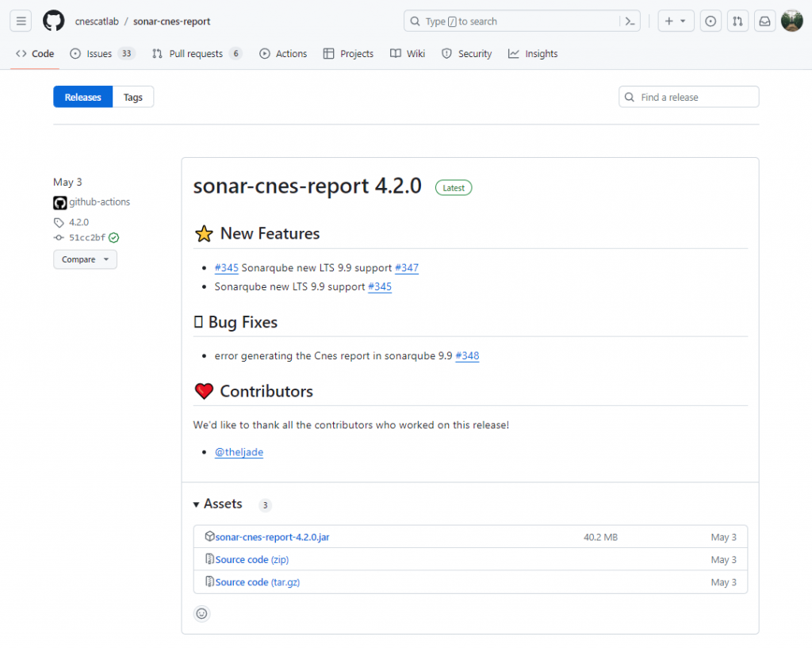The width and height of the screenshot is (812, 648).
Task: Open the user profile avatar menu
Action: click(792, 21)
